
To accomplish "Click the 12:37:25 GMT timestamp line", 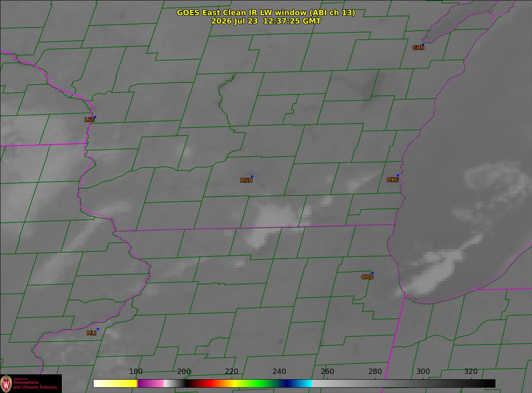I will pos(266,21).
